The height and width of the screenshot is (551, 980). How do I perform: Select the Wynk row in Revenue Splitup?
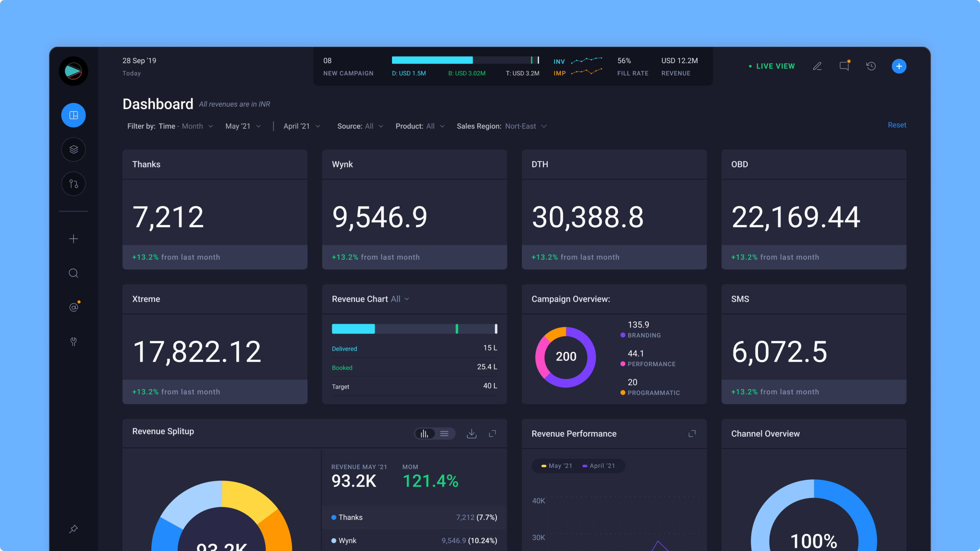pos(414,541)
